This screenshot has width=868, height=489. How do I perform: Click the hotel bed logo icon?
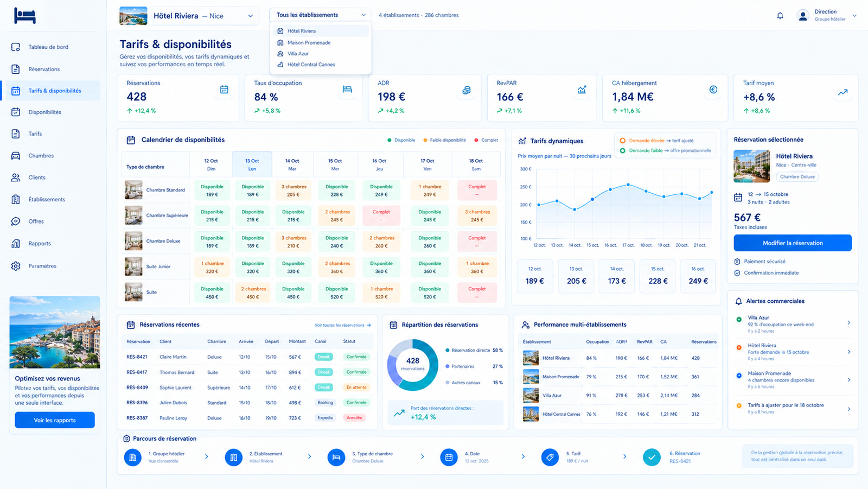click(x=25, y=16)
